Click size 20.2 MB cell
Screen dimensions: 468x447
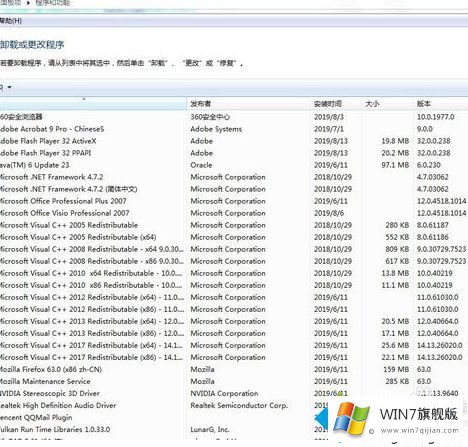(395, 153)
